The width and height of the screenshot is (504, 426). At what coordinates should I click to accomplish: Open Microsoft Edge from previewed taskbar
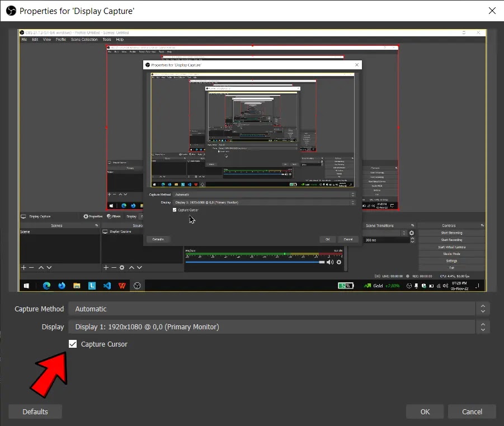(x=46, y=286)
